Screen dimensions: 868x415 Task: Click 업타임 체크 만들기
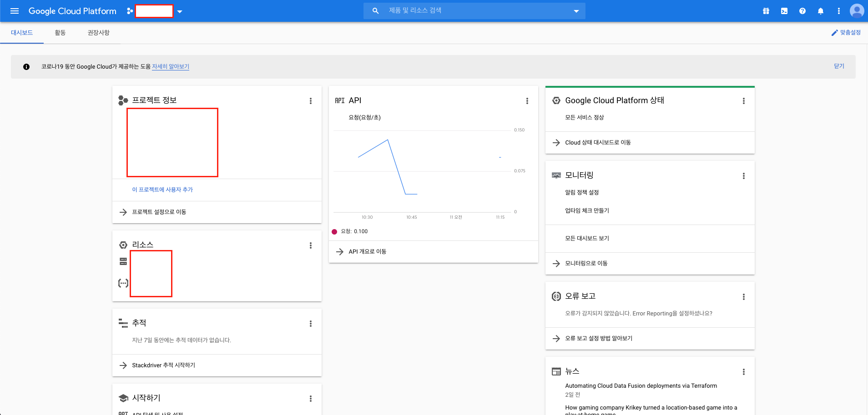point(587,210)
